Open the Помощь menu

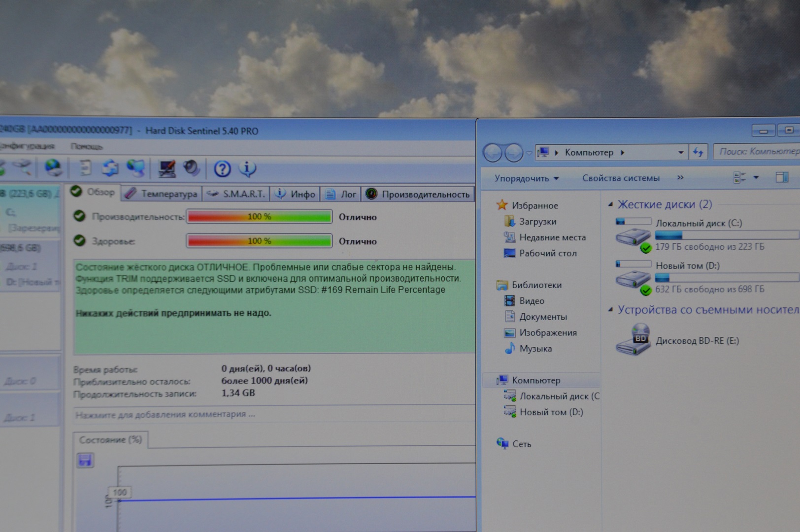[x=86, y=146]
